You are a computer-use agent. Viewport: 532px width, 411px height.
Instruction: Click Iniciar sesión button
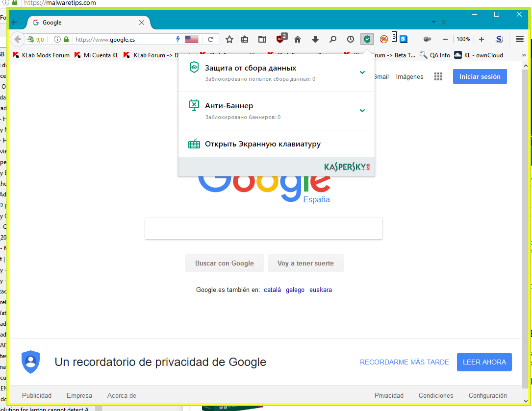point(480,76)
